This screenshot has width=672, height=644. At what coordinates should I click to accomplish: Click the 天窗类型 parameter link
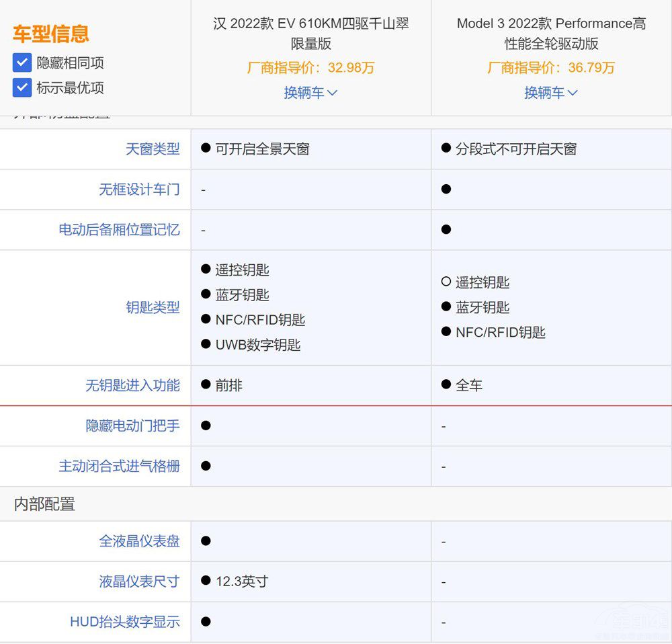(153, 149)
